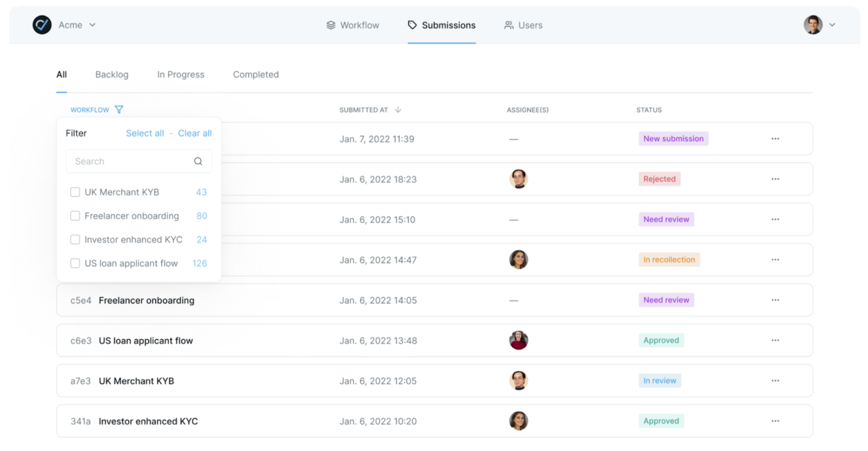Image resolution: width=868 pixels, height=451 pixels.
Task: Click the Acme checkmark logo icon
Action: tap(42, 25)
